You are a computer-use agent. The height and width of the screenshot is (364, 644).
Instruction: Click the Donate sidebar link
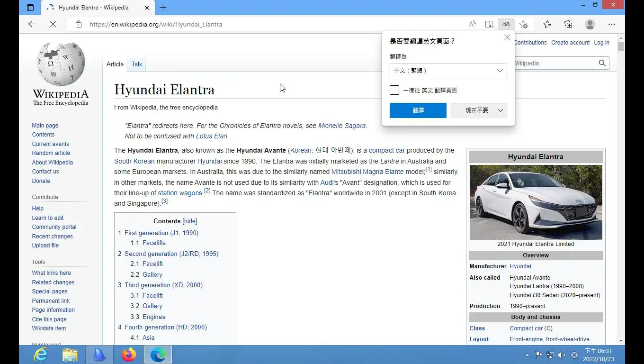(41, 181)
